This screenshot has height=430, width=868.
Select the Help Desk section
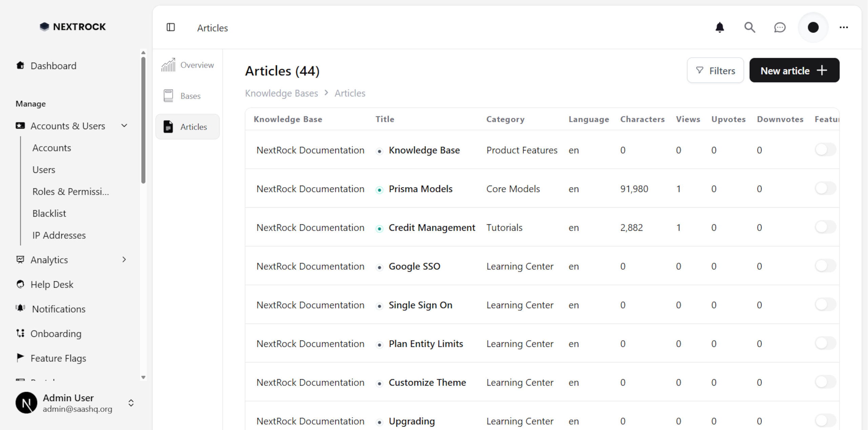[x=52, y=284]
